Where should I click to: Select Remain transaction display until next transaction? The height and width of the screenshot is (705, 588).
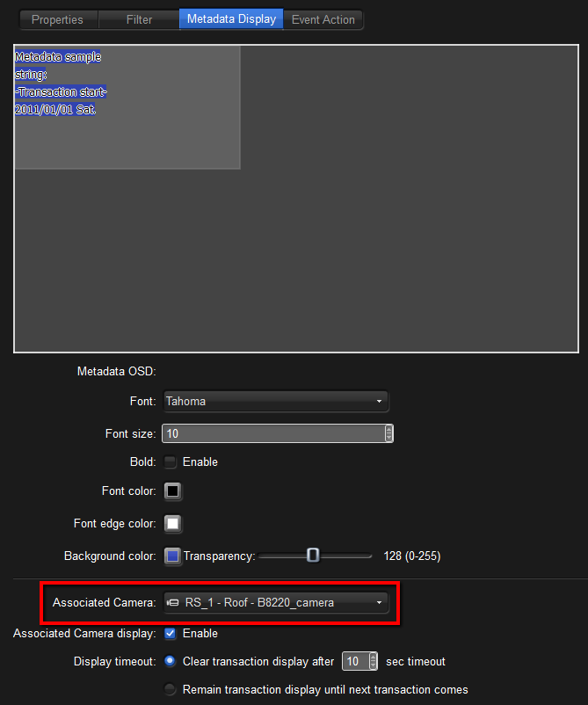tap(171, 689)
